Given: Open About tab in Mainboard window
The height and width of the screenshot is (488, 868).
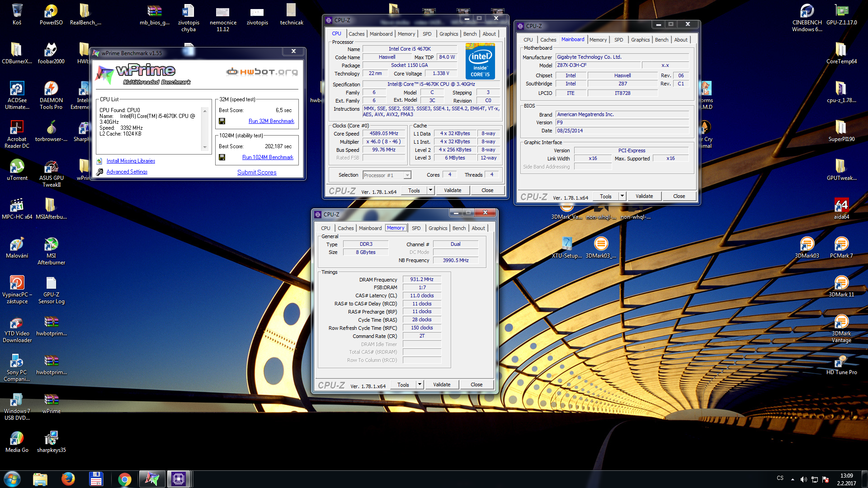Looking at the screenshot, I should 681,40.
